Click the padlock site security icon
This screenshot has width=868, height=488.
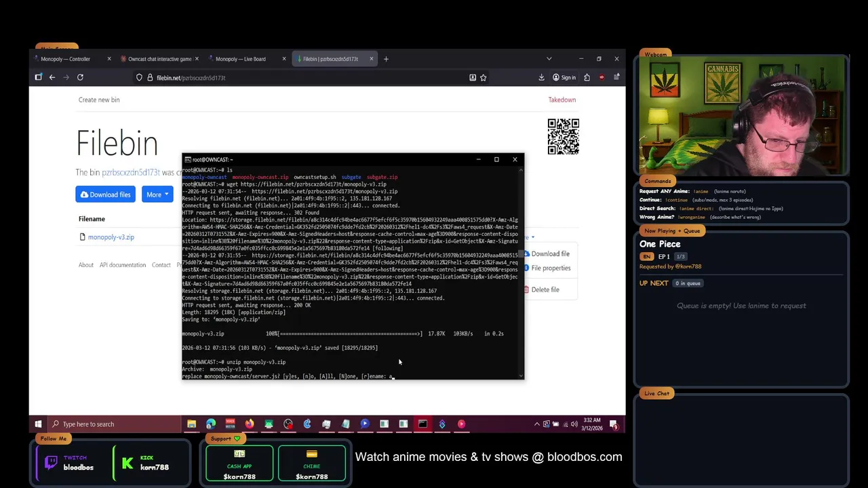pyautogui.click(x=150, y=78)
